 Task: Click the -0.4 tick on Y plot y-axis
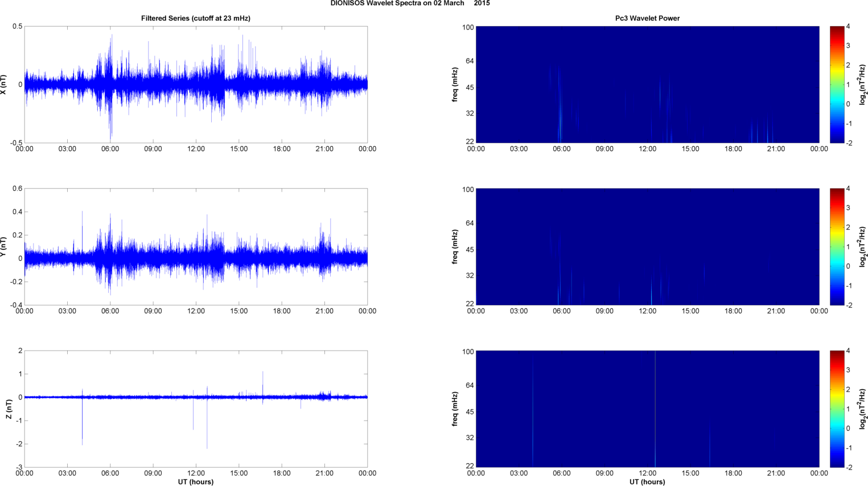click(15, 305)
